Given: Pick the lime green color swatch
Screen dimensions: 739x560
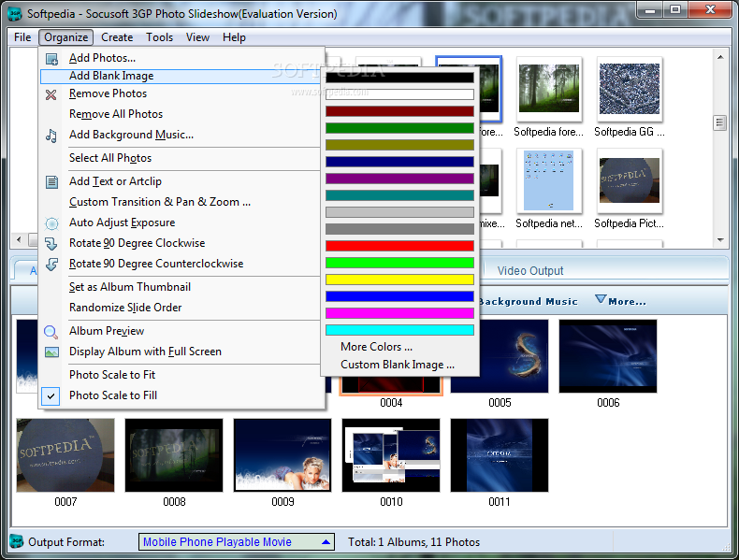Looking at the screenshot, I should (399, 263).
